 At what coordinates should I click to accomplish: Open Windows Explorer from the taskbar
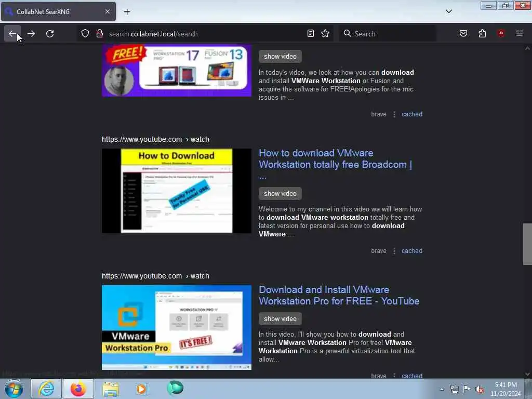tap(111, 389)
